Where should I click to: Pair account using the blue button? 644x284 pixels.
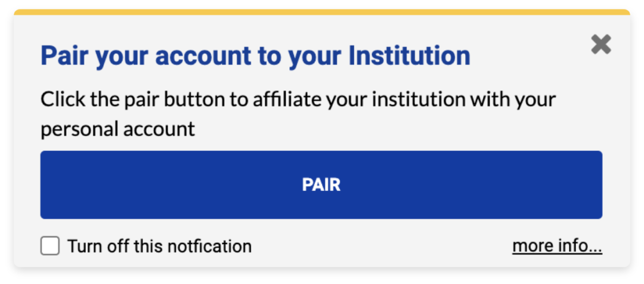(x=321, y=185)
